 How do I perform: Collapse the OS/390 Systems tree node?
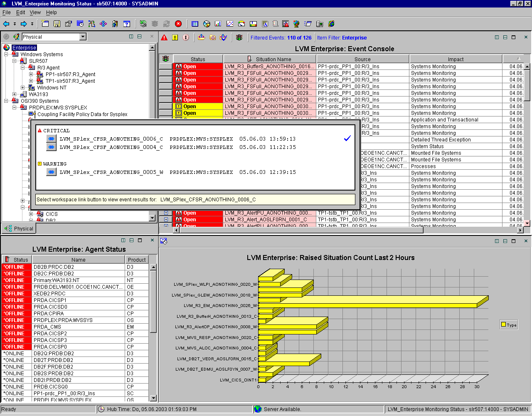(x=6, y=101)
